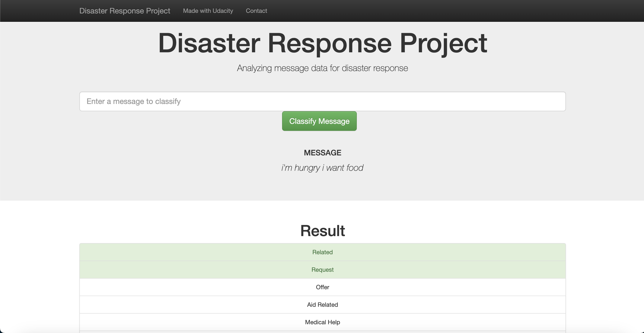Open the Made with Udacity link
The width and height of the screenshot is (644, 333).
pos(208,11)
